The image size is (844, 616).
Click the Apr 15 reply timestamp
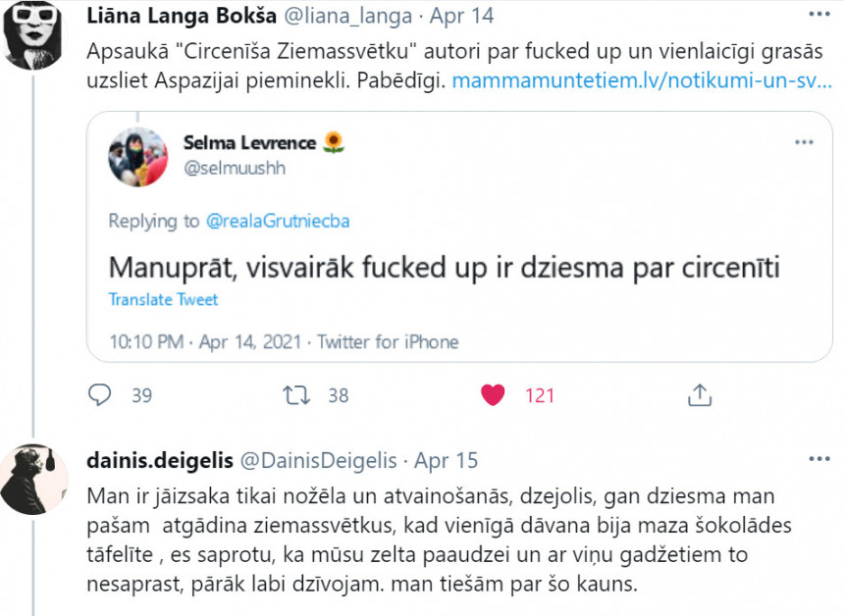(446, 460)
